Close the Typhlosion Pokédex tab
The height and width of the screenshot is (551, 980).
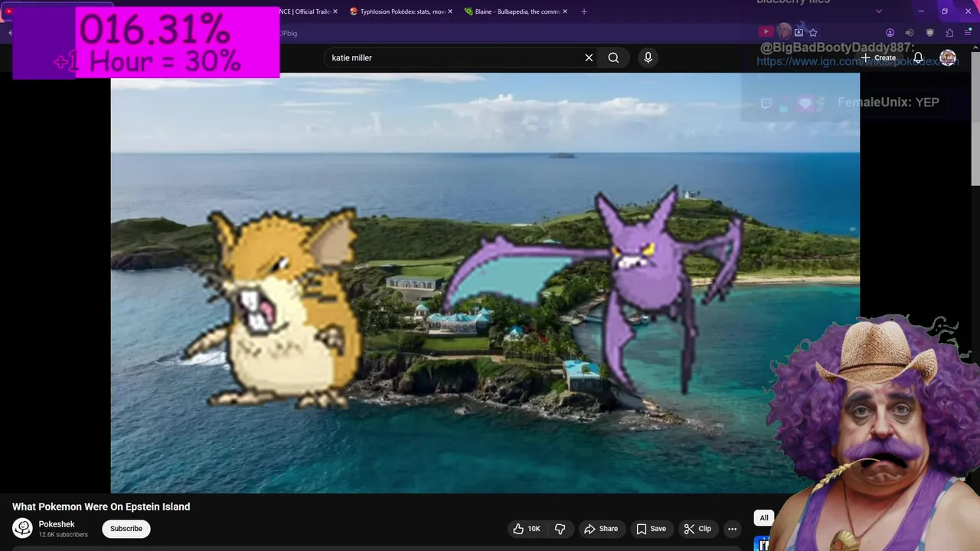449,11
